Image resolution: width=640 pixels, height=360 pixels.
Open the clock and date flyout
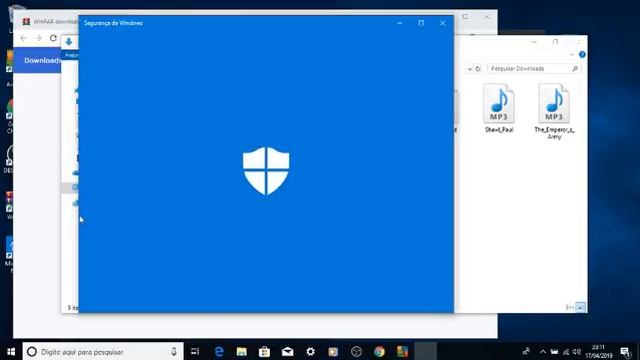pos(599,351)
